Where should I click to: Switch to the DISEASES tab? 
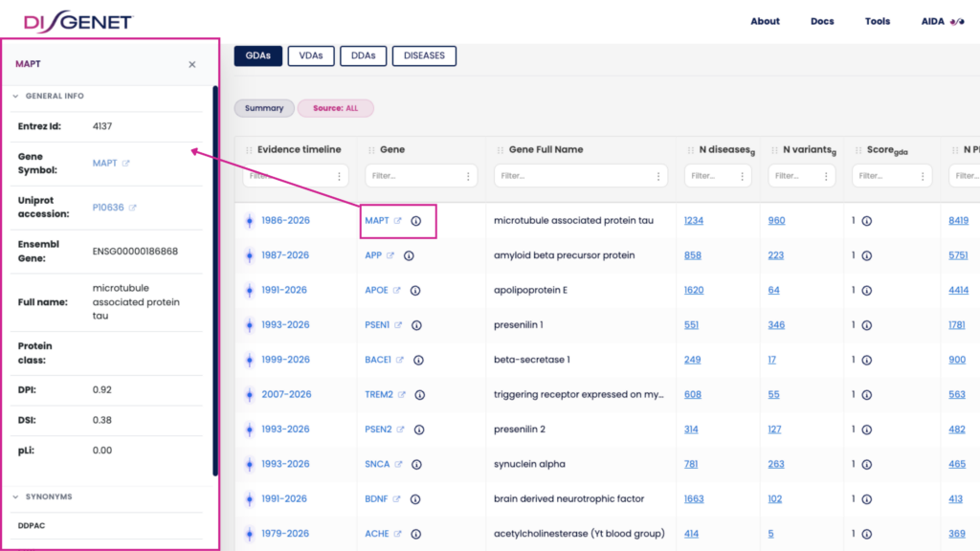(x=424, y=55)
